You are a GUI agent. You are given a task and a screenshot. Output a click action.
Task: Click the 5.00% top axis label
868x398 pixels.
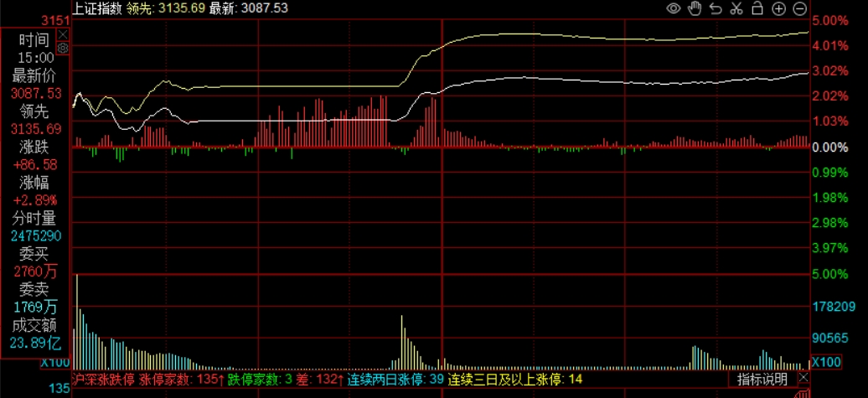click(831, 20)
